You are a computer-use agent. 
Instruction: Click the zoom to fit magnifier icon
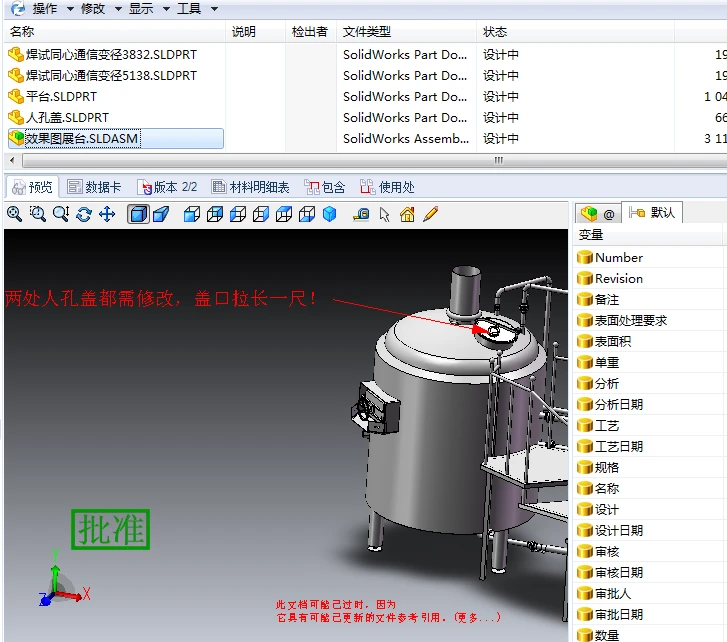15,214
